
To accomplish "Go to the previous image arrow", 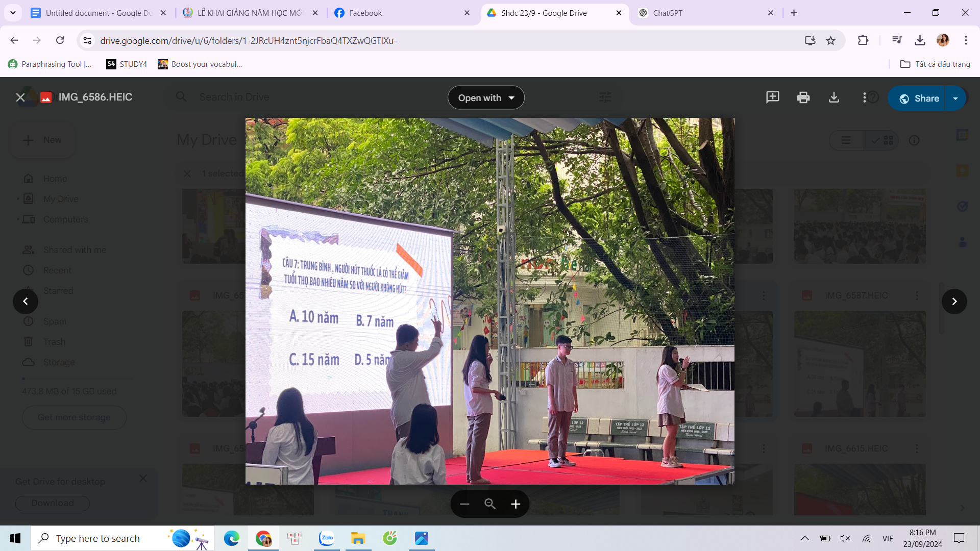I will [26, 302].
